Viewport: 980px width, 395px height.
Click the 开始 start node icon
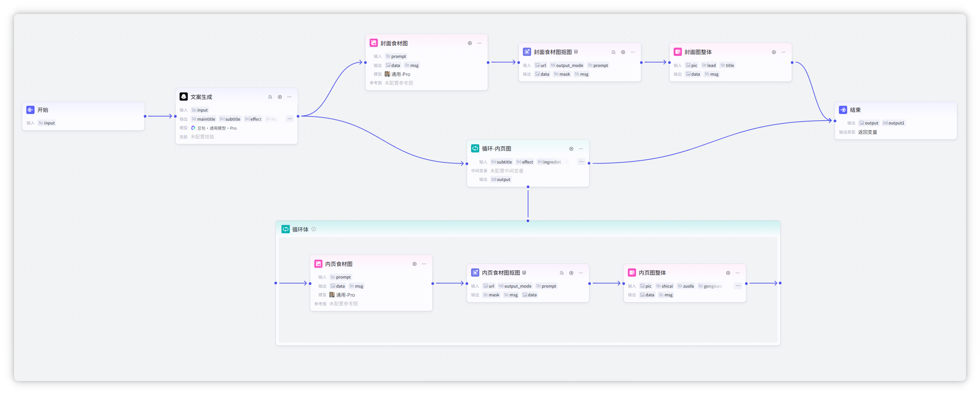point(30,110)
